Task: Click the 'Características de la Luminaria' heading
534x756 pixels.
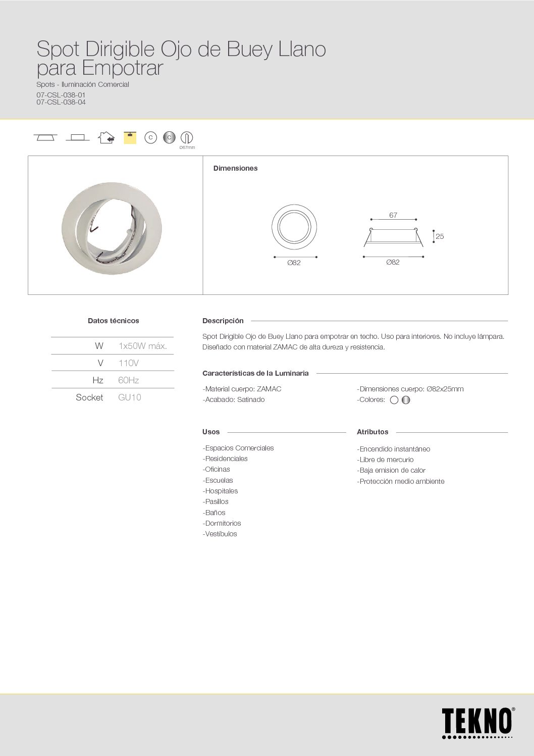Action: tap(255, 373)
